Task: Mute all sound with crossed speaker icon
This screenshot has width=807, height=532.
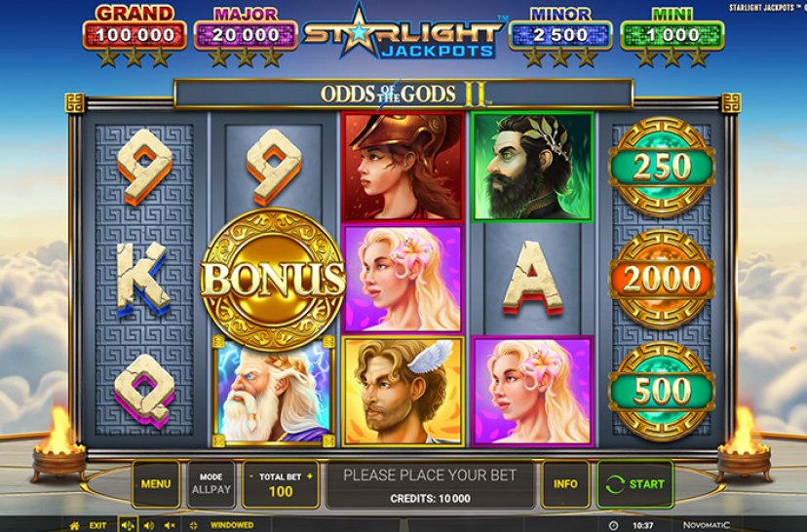Action: 170,526
